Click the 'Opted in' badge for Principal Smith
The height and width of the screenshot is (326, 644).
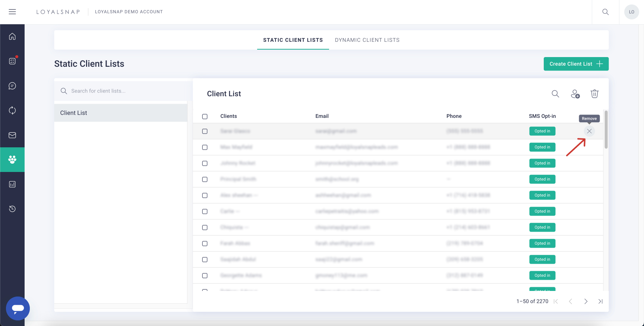[x=542, y=179]
